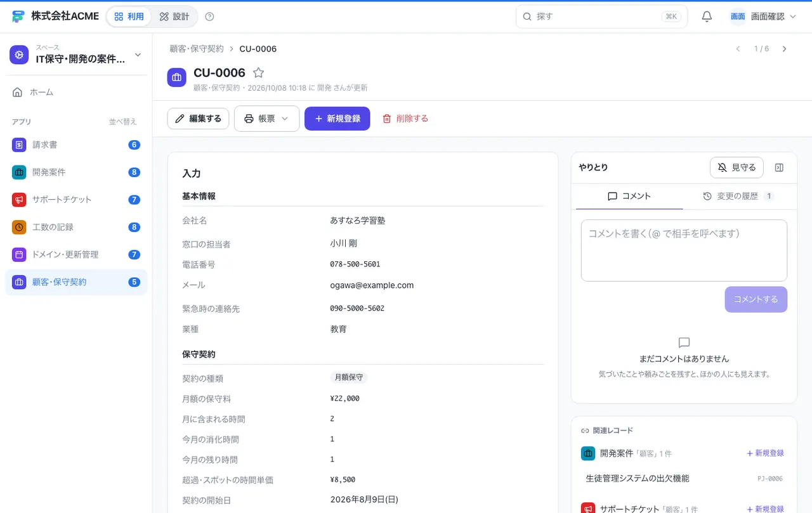Collapse the やりとり side panel
Screen dimensions: 812x513
pos(780,167)
